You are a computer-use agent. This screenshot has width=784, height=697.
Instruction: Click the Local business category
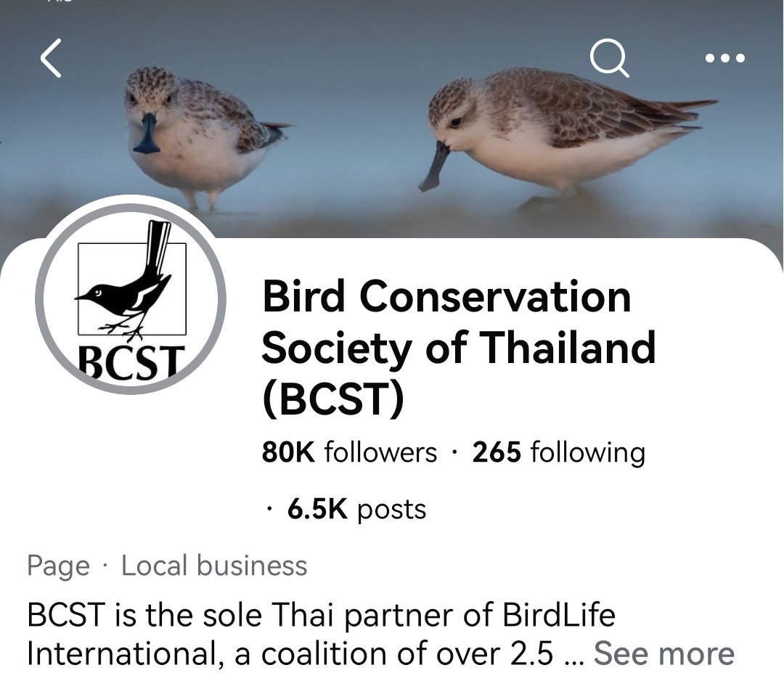(214, 566)
